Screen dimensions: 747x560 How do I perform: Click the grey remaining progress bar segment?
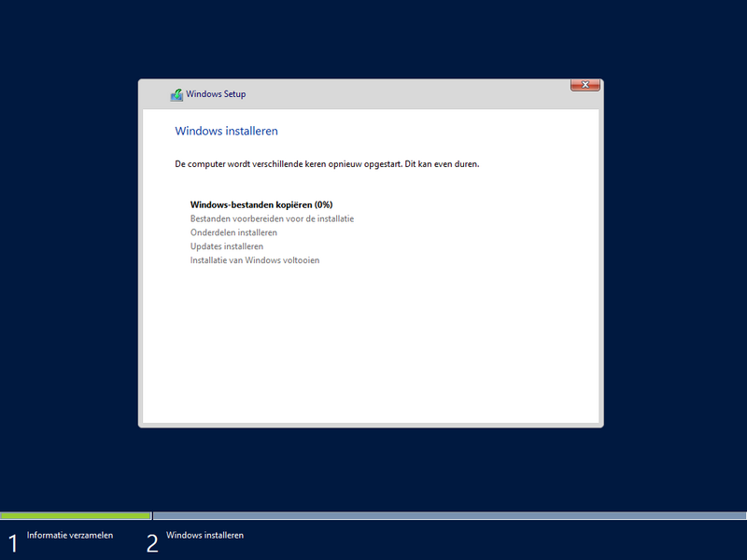coord(448,515)
